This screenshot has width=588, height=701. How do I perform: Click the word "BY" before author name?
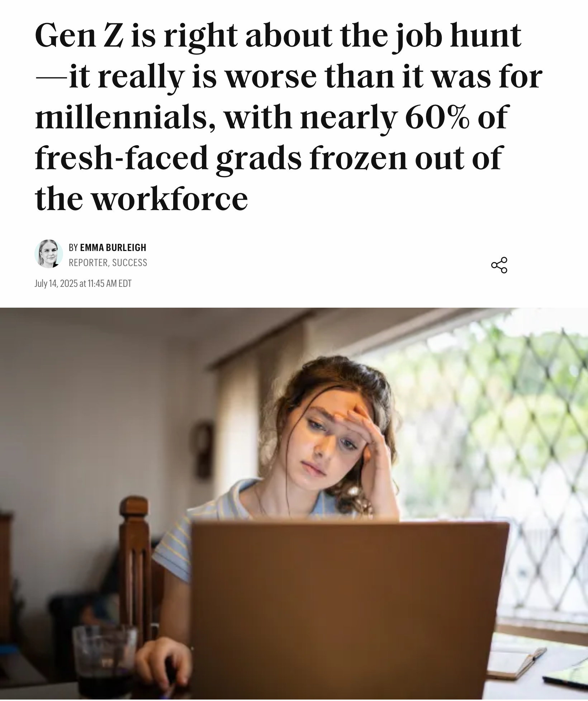[x=73, y=247]
